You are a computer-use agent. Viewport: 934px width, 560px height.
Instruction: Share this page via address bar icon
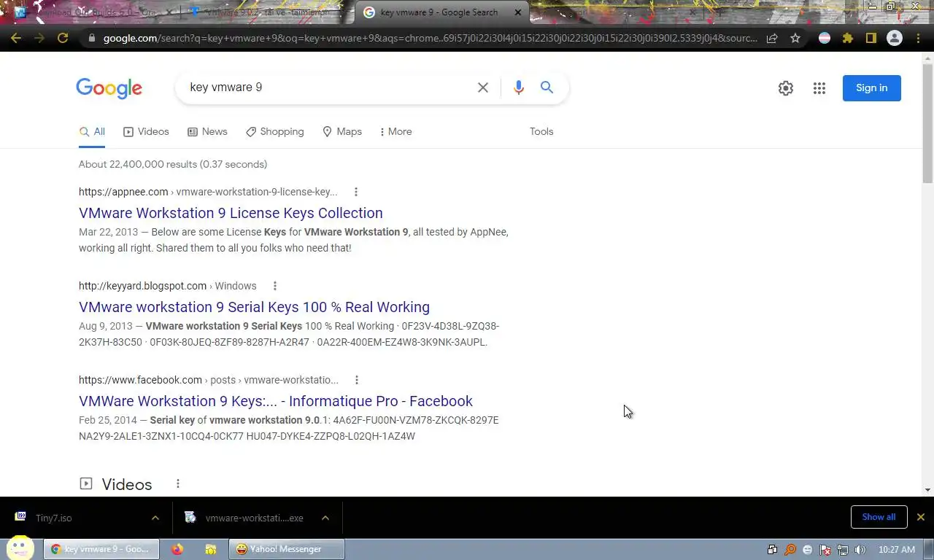pyautogui.click(x=772, y=38)
